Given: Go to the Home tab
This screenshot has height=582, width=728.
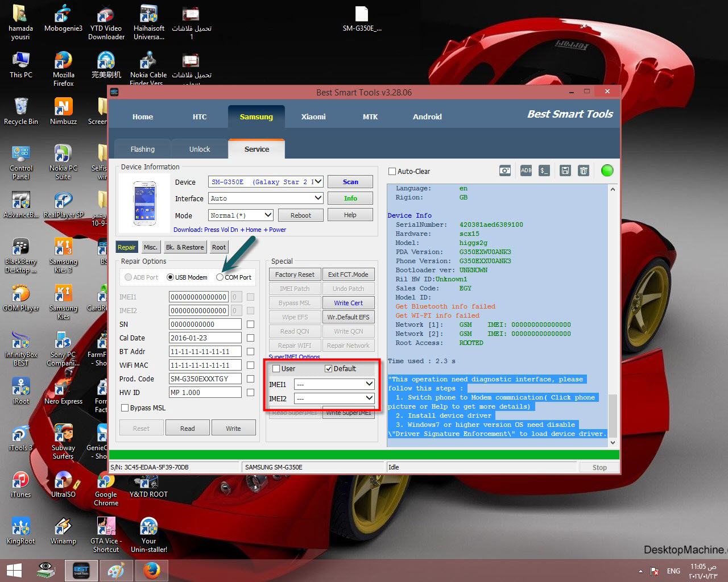Looking at the screenshot, I should tap(143, 117).
